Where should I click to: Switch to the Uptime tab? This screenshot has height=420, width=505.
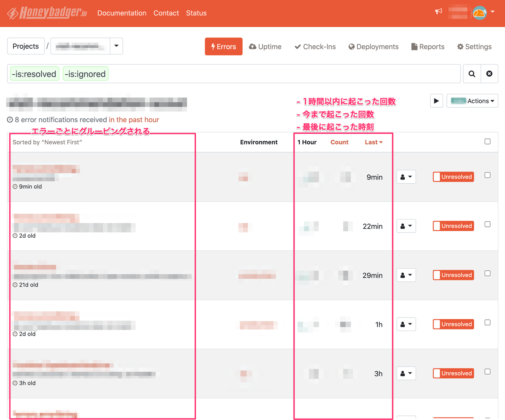(x=265, y=47)
